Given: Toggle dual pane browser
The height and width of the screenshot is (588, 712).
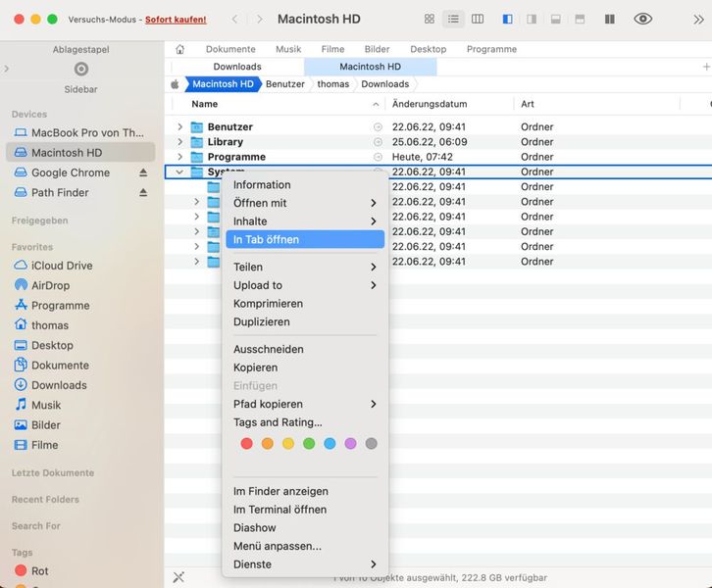Looking at the screenshot, I should [610, 19].
